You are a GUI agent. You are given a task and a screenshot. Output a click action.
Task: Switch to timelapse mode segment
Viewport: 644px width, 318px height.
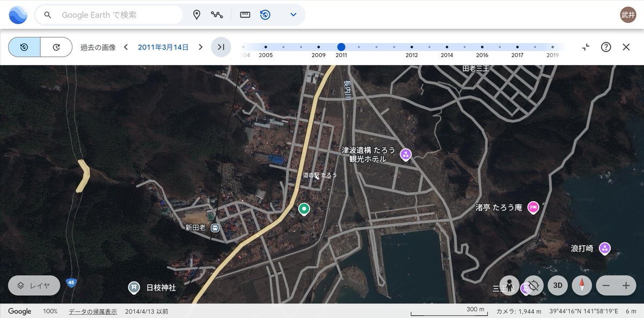(x=56, y=47)
